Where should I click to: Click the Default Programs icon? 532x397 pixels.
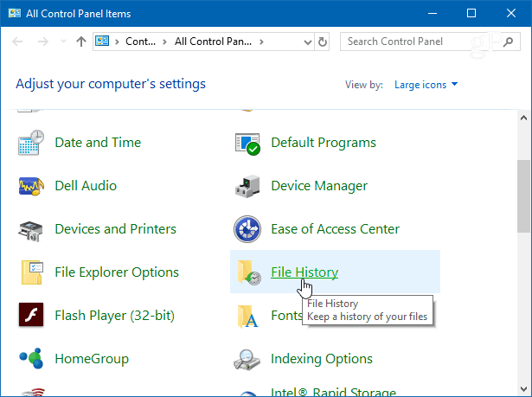pos(247,144)
